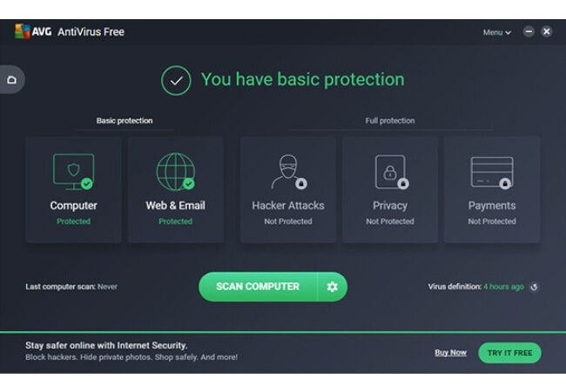
Task: Click the Hacker Attacks burglar icon
Action: click(x=288, y=172)
